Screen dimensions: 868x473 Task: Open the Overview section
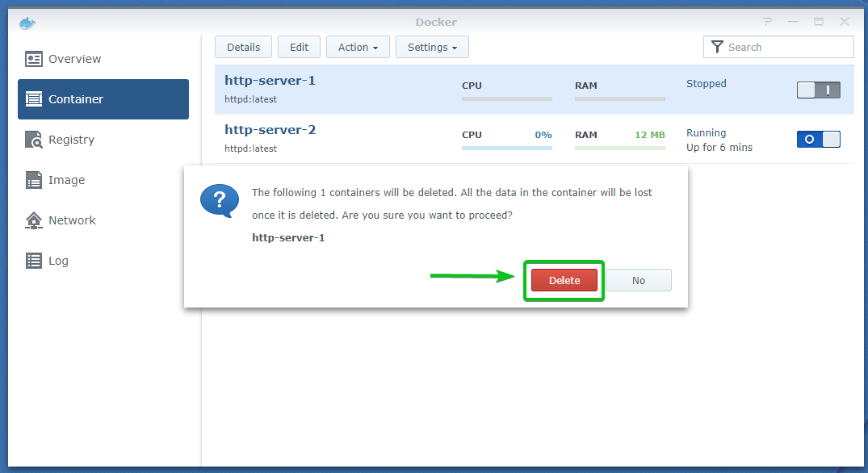pos(75,59)
